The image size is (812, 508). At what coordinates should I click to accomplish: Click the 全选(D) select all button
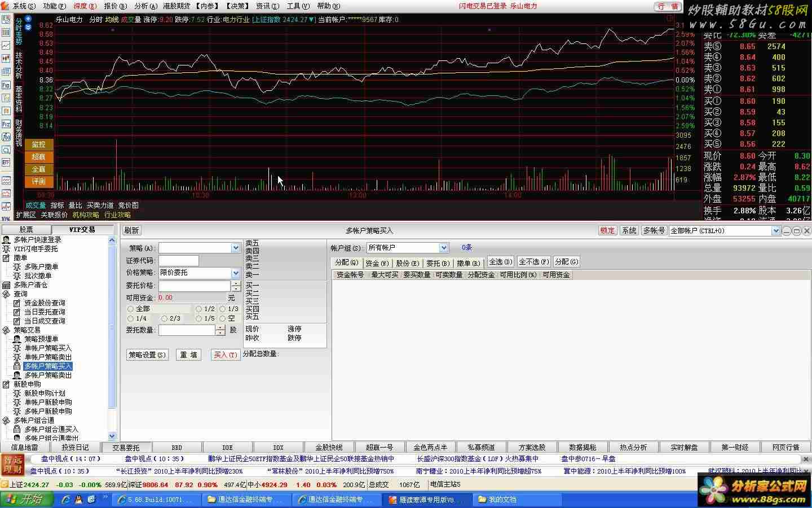pyautogui.click(x=500, y=262)
